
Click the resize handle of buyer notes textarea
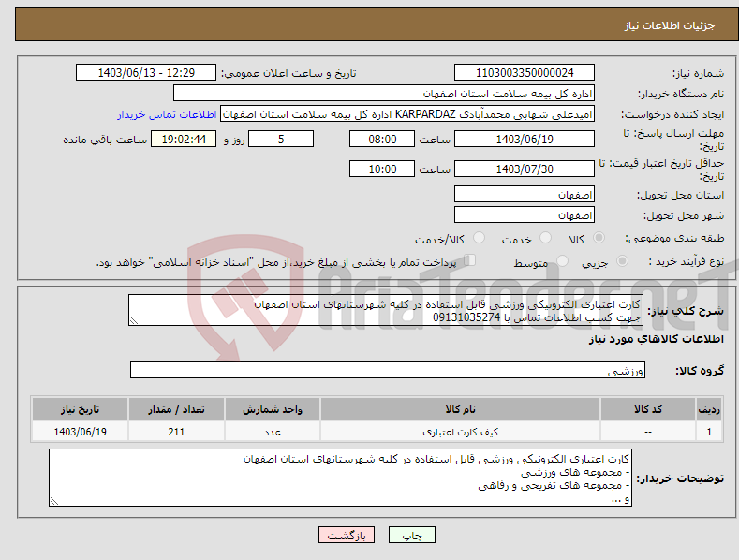(54, 502)
